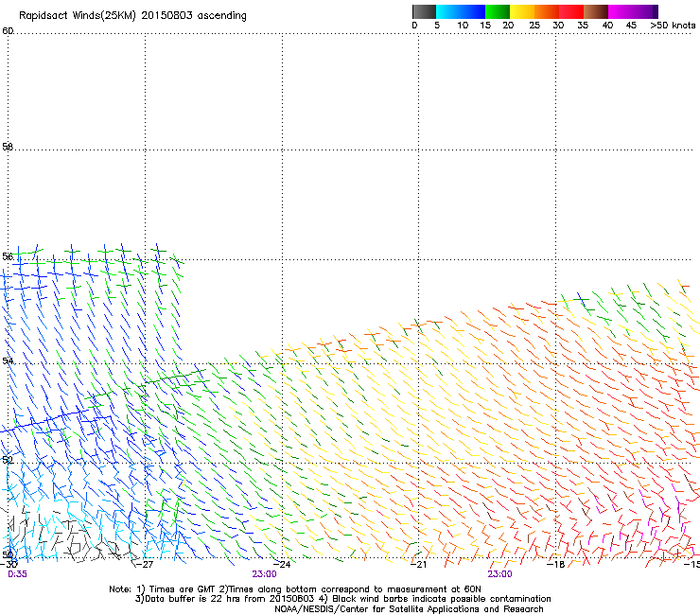700x615 pixels.
Task: Click the purple '0:35' time label
Action: (x=17, y=574)
